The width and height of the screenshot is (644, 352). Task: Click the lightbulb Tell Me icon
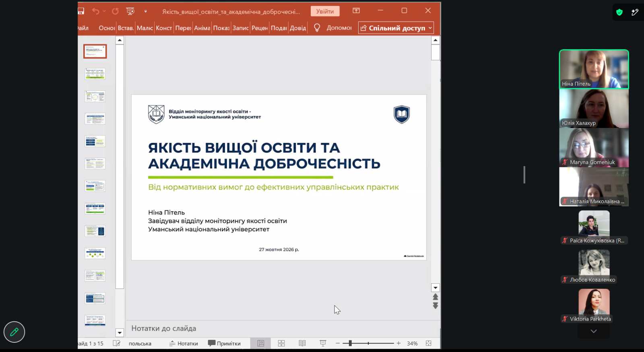317,28
